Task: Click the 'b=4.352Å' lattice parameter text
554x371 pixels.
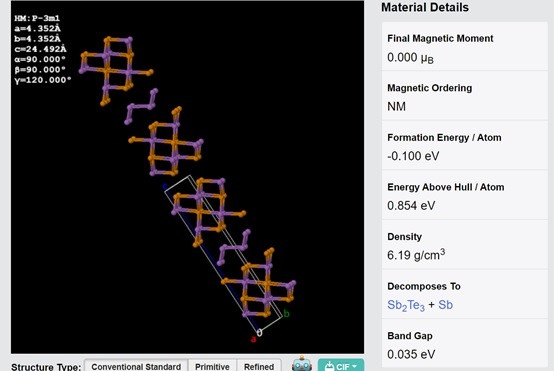Action: point(37,39)
